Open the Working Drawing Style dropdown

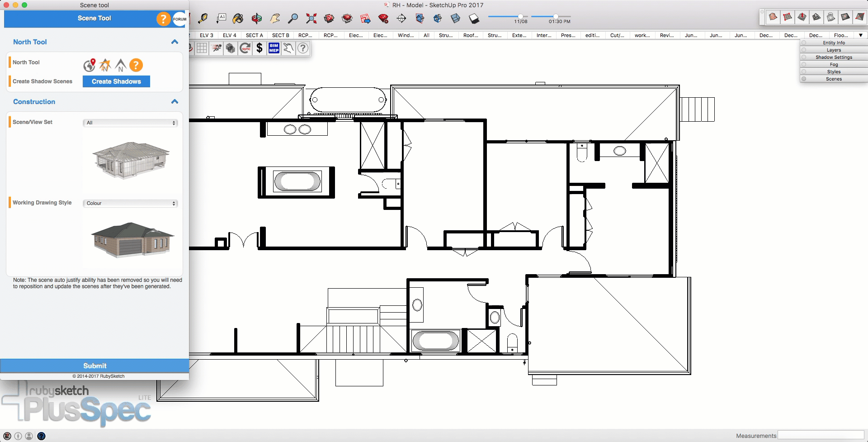point(130,204)
